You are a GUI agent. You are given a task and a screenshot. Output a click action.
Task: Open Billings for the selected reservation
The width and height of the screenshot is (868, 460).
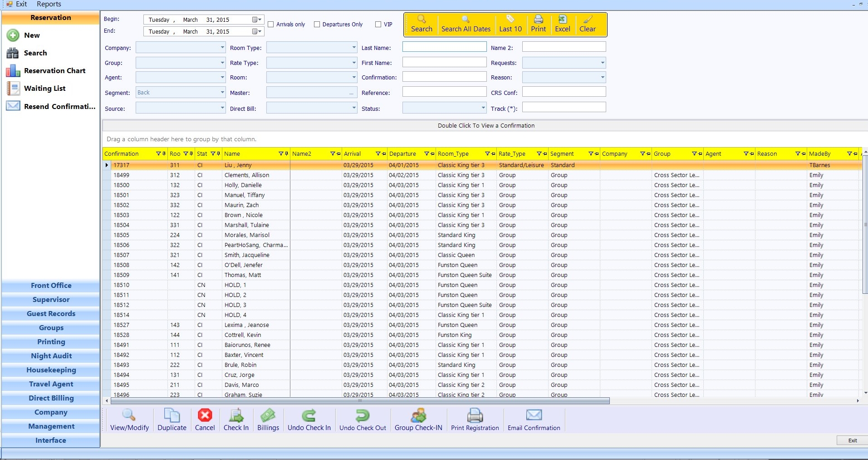pos(268,415)
